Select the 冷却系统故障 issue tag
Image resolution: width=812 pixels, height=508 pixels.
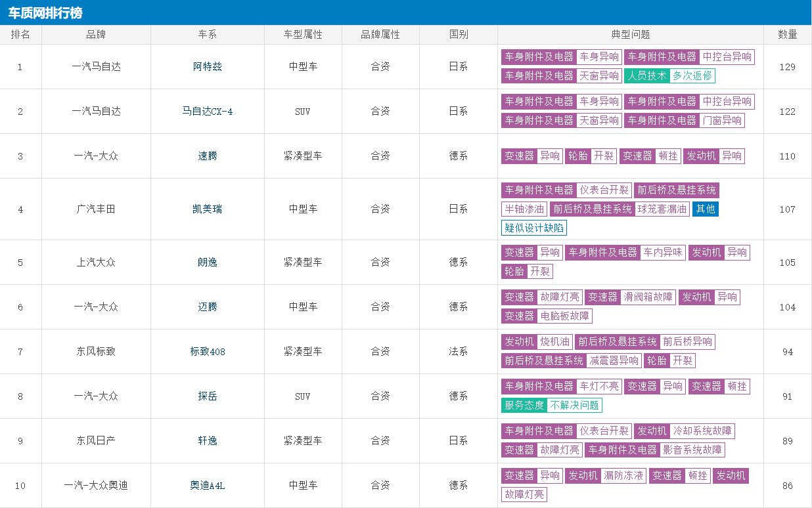(702, 431)
